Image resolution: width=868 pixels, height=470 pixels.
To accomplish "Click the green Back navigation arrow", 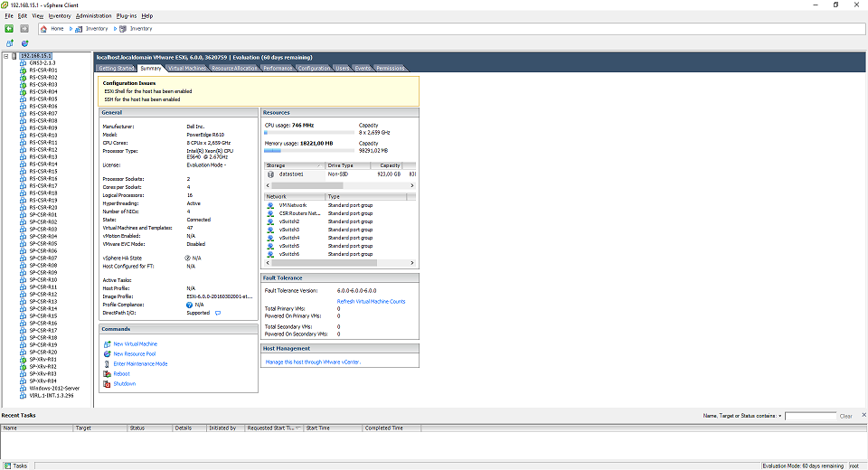I will click(x=10, y=28).
